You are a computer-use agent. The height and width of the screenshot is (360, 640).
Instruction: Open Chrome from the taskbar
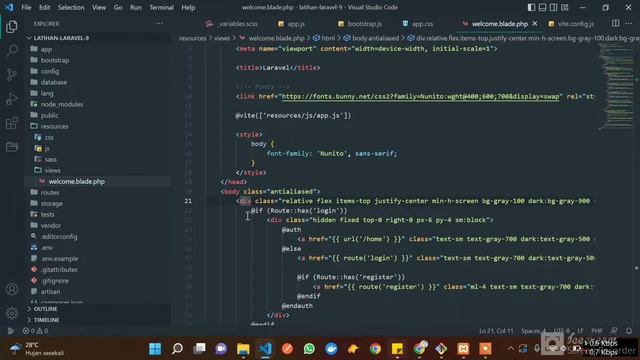click(375, 349)
